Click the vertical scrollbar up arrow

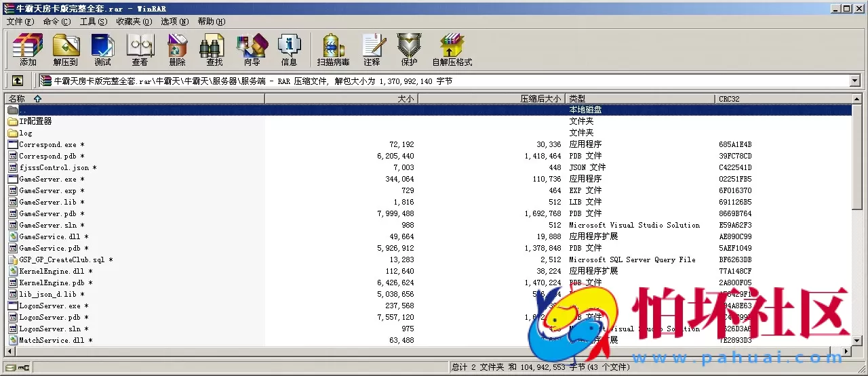pos(856,99)
